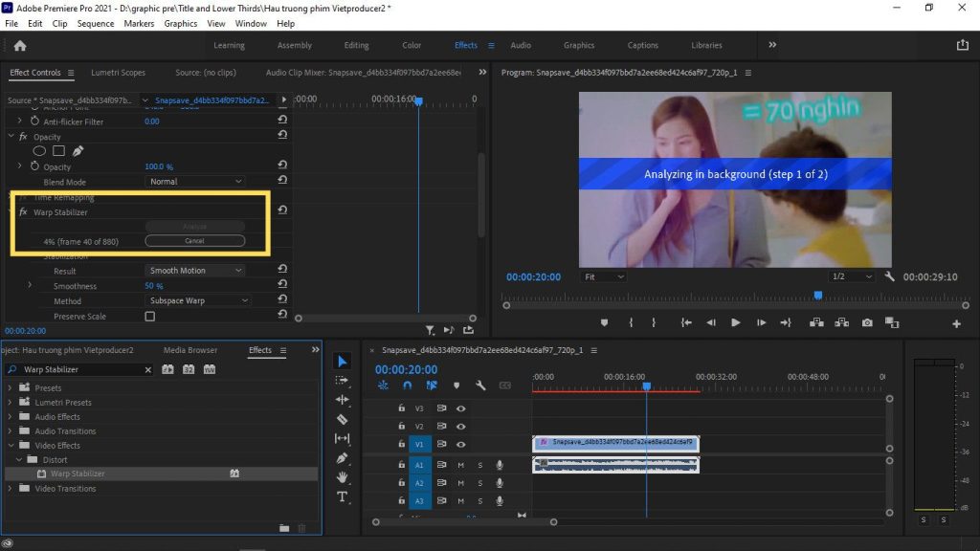
Task: Expand the Presets folder in Effects
Action: [x=11, y=388]
